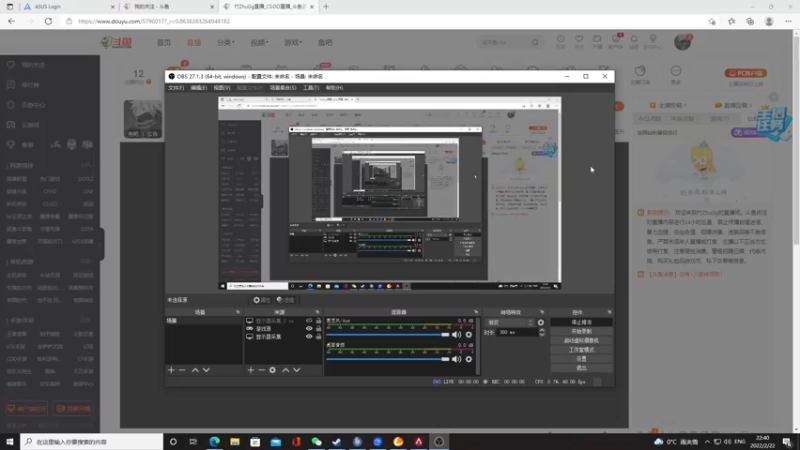Click the OBS Studio icon in the taskbar
800x450 pixels.
point(439,441)
